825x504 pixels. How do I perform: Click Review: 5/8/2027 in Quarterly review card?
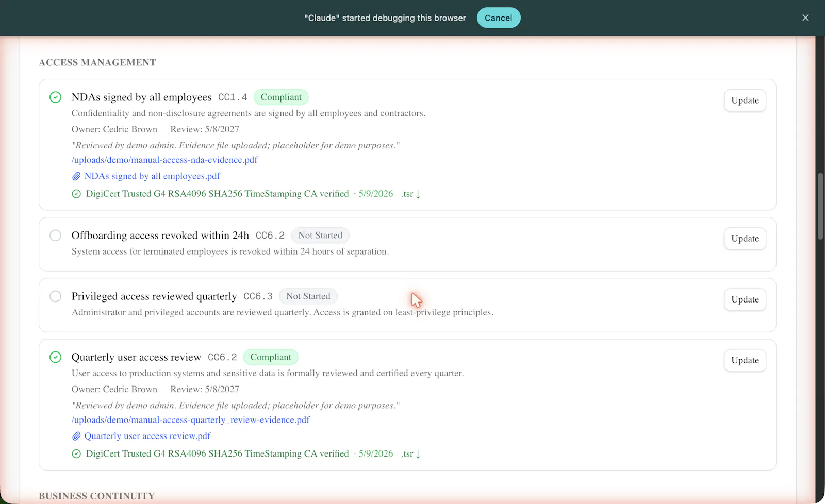[205, 389]
